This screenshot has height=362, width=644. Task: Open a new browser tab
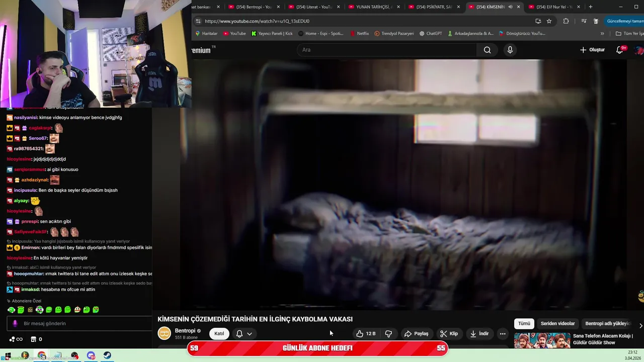(x=591, y=7)
